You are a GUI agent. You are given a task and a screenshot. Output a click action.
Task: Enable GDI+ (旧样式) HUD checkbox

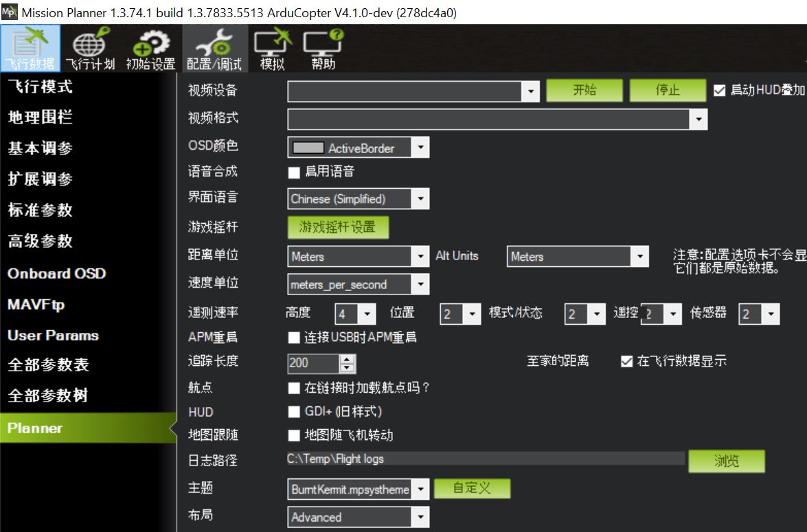pyautogui.click(x=294, y=412)
